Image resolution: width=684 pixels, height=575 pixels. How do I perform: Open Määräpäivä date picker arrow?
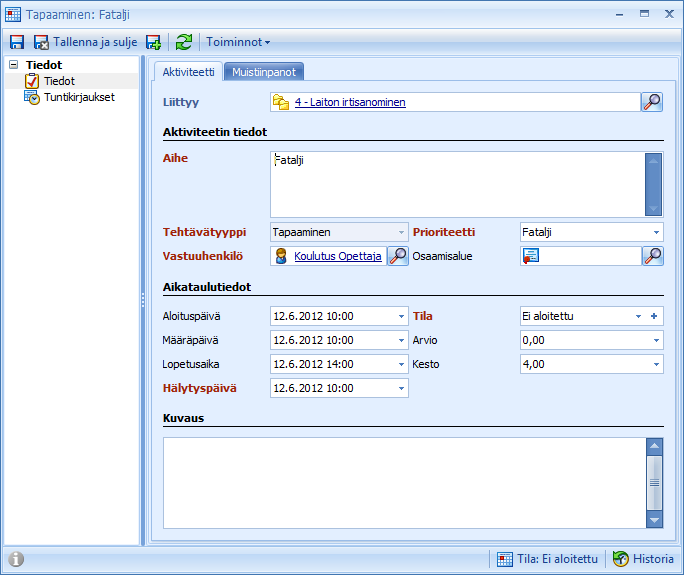401,340
